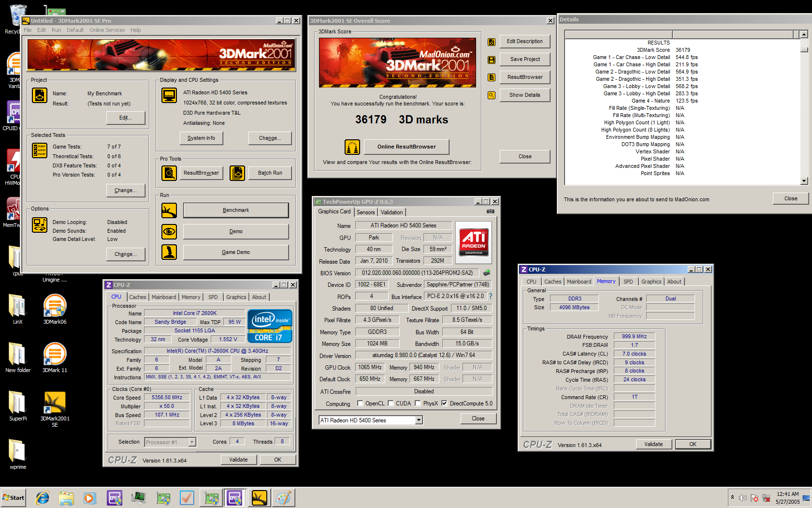Click Close button in the Details window
The image size is (812, 508).
pyautogui.click(x=791, y=199)
